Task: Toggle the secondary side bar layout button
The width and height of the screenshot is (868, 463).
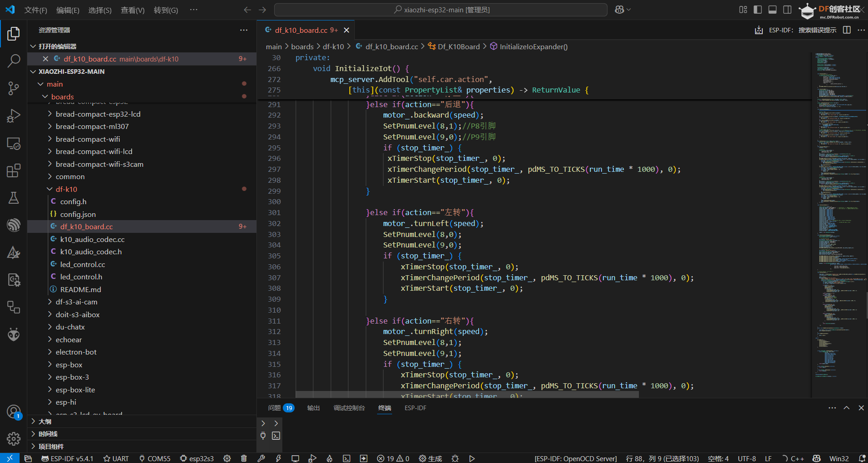Action: tap(787, 10)
